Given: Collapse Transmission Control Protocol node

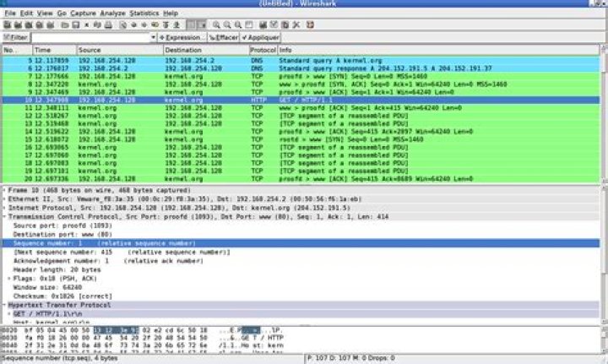Looking at the screenshot, I should coord(4,217).
